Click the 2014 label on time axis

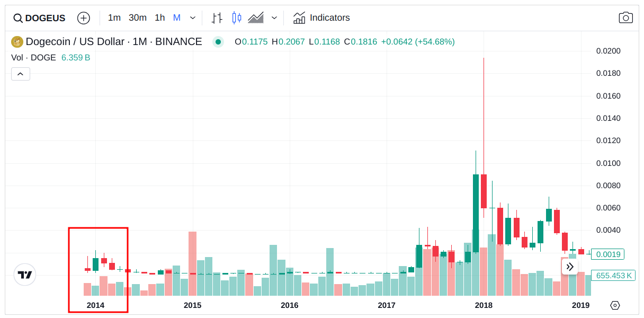coord(96,305)
